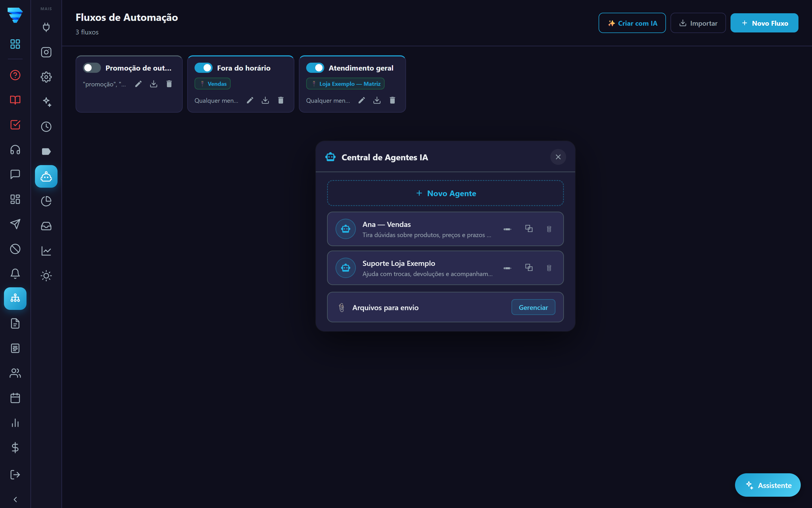Edit the Suporte Loja Exemplo agent
The image size is (812, 508).
(x=507, y=268)
